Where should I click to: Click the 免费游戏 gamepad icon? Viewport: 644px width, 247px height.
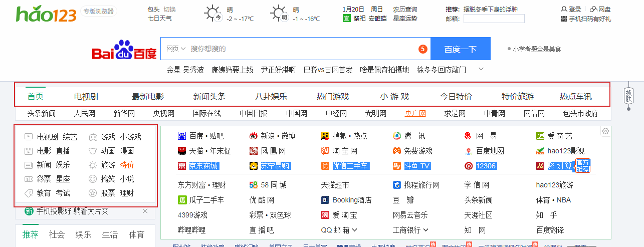(x=396, y=151)
